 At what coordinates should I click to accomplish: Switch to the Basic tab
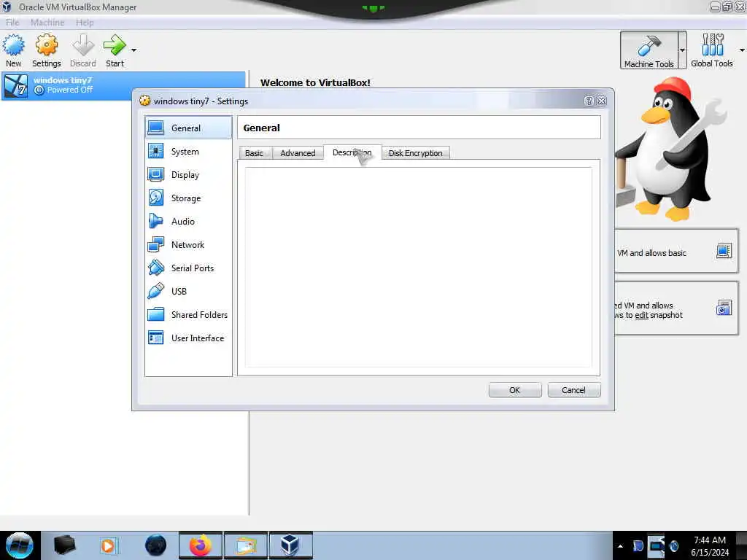255,153
